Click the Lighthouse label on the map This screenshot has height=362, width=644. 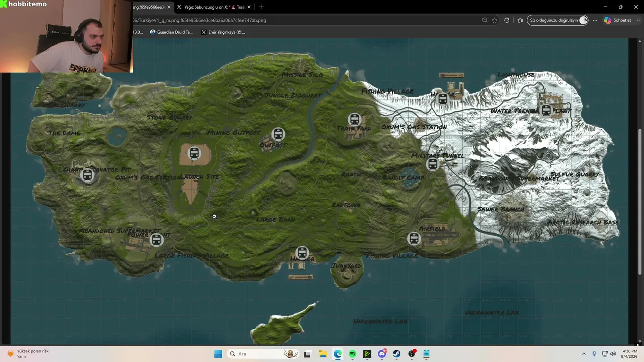(516, 75)
